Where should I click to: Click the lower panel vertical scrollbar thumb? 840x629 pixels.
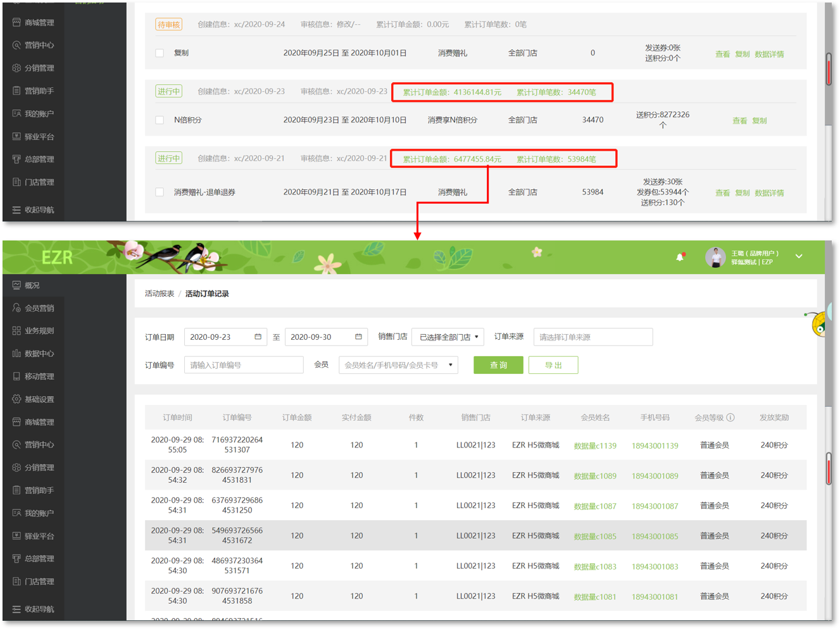[x=829, y=469]
